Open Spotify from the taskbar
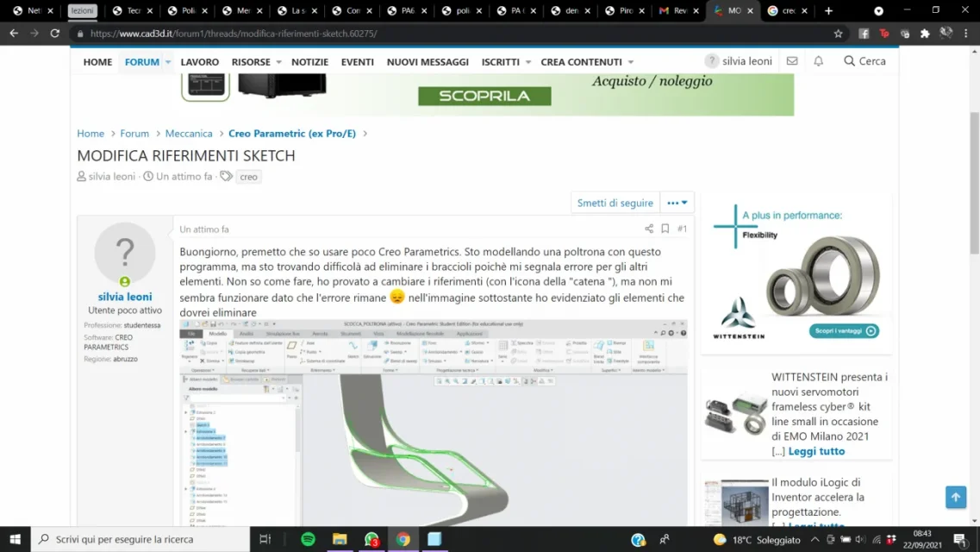 (308, 539)
